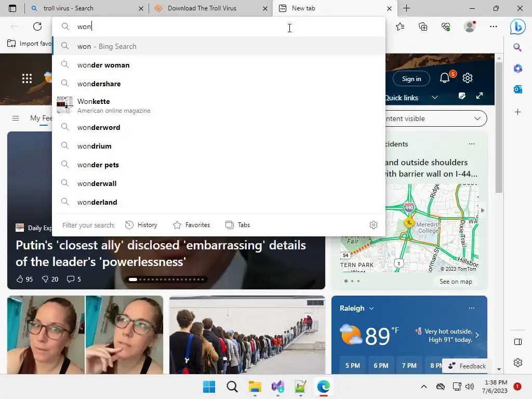Open the app launcher grid icon

click(x=27, y=78)
